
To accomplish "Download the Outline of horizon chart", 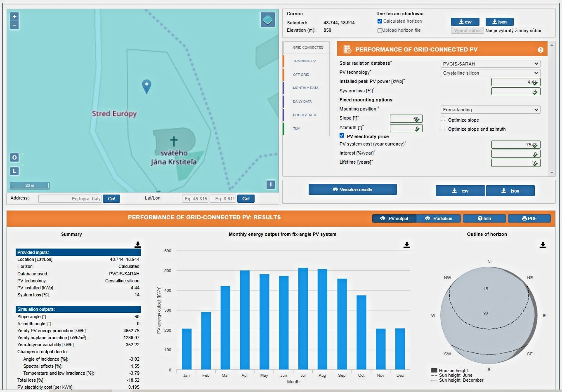I will [x=543, y=245].
